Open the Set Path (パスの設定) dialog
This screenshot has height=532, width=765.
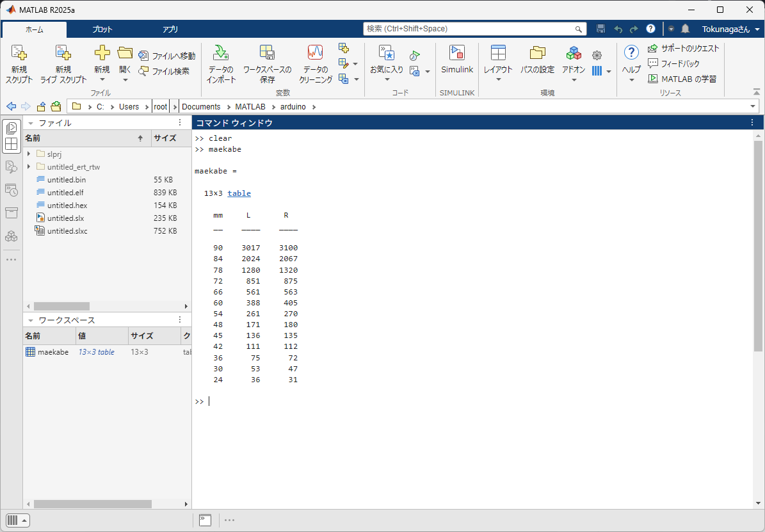point(537,53)
